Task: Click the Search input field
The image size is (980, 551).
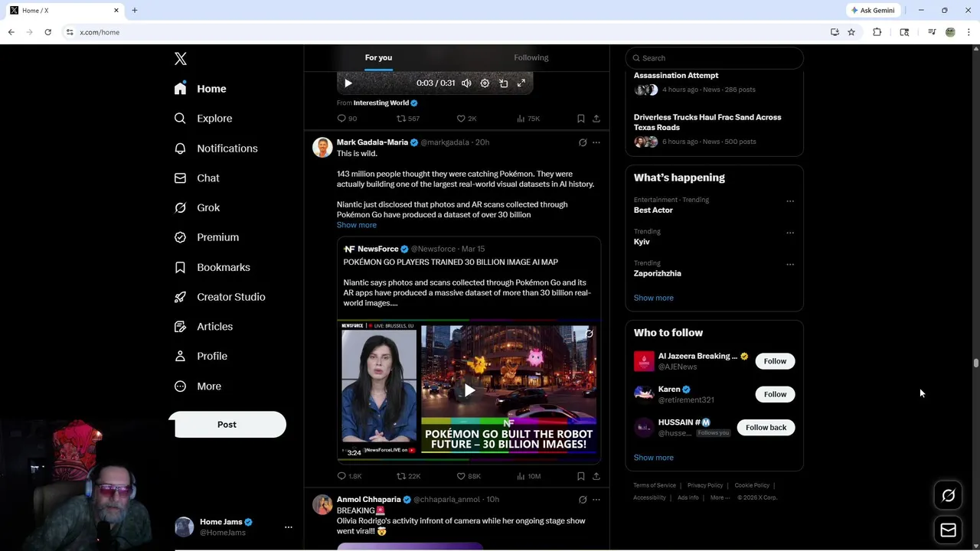Action: [714, 58]
